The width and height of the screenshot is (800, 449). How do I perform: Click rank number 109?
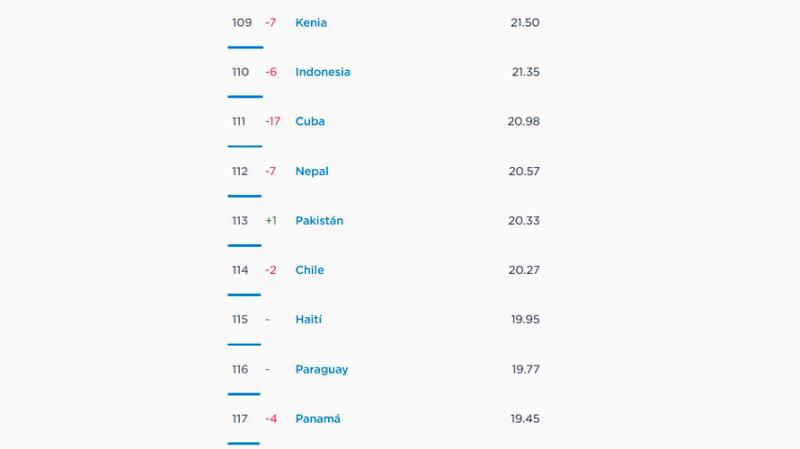point(242,22)
